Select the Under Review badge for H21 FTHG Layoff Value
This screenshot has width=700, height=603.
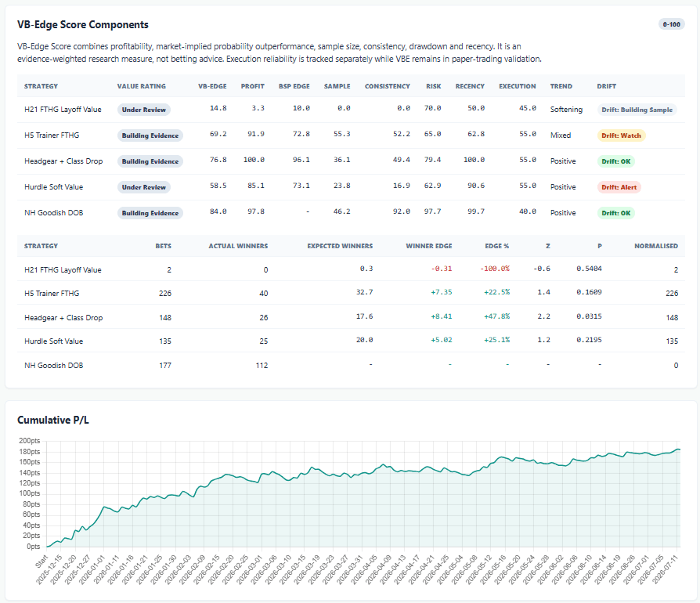point(144,110)
